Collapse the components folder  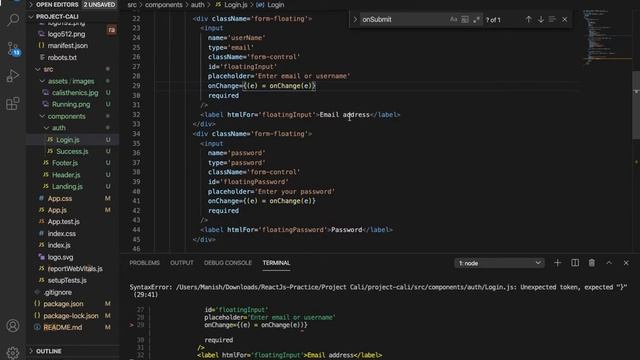tap(73, 116)
